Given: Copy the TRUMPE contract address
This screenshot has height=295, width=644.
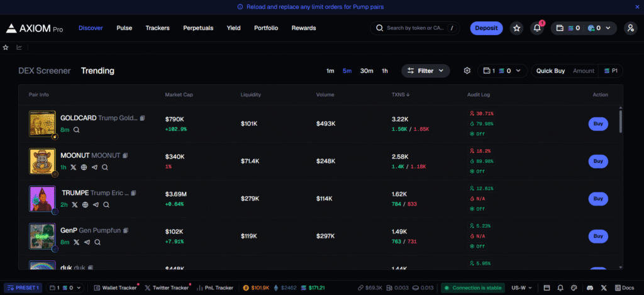Looking at the screenshot, I should click(x=133, y=193).
